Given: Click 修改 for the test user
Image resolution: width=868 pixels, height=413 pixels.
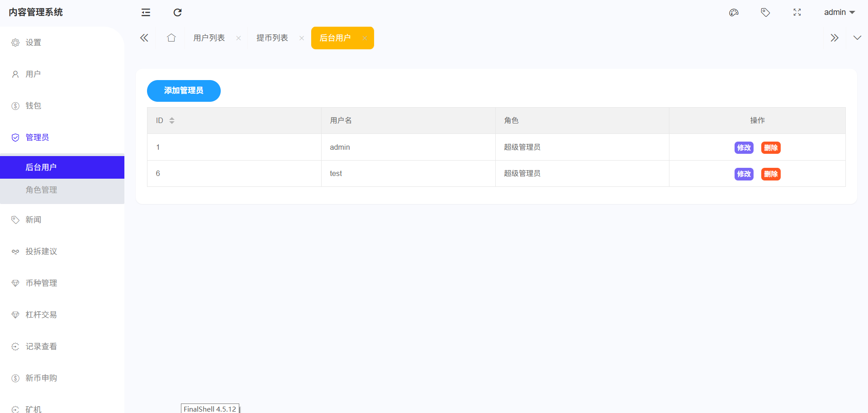Looking at the screenshot, I should tap(744, 174).
